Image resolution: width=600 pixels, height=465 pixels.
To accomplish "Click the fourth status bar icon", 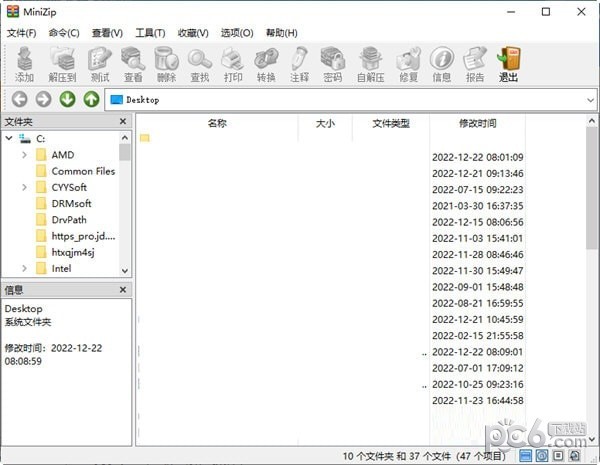I will pyautogui.click(x=575, y=455).
